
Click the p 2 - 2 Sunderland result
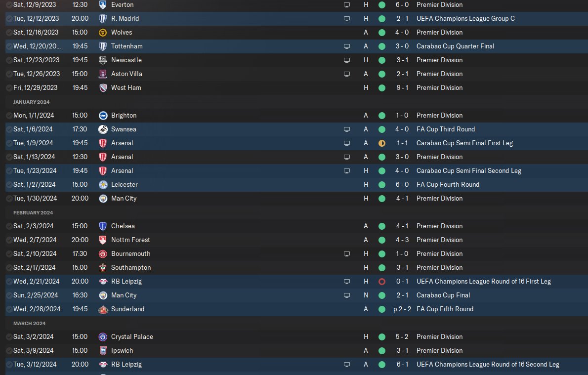[402, 309]
